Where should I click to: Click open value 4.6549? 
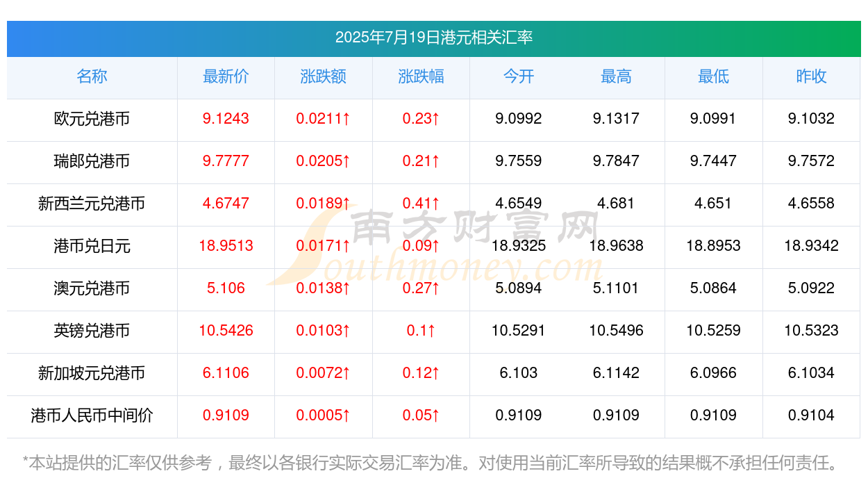point(519,204)
